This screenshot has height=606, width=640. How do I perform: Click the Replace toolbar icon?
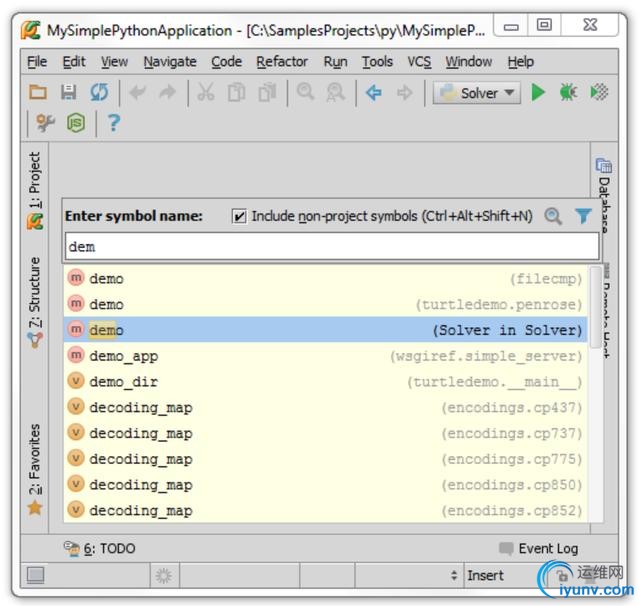[335, 93]
